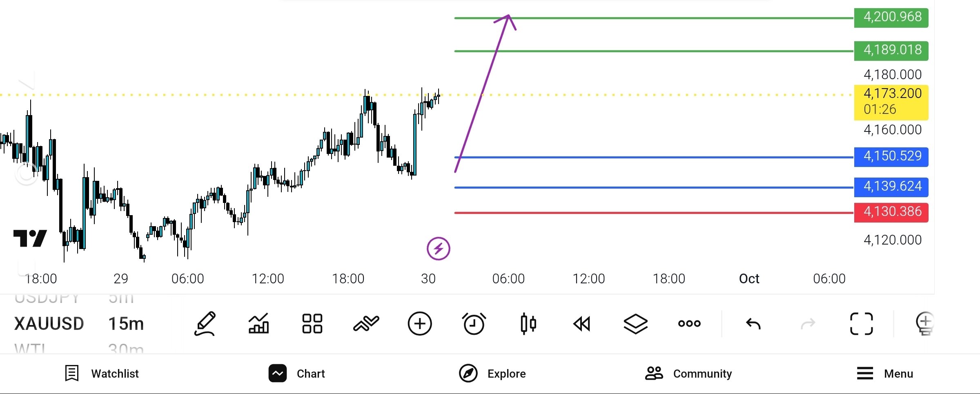Start bar replay with the rewind icon
980x394 pixels.
(x=582, y=324)
